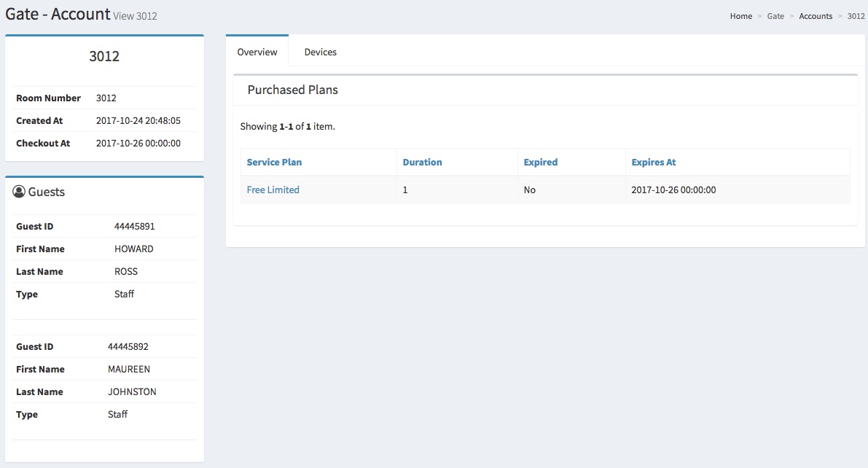Sort table by Duration column
Screen dimensions: 868x468
[422, 162]
